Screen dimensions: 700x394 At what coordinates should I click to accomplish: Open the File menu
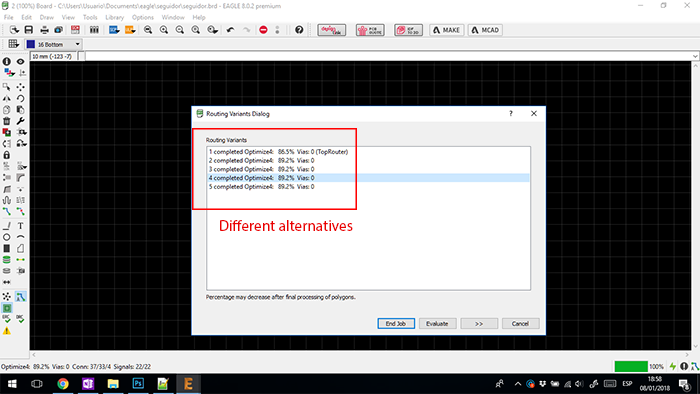8,17
